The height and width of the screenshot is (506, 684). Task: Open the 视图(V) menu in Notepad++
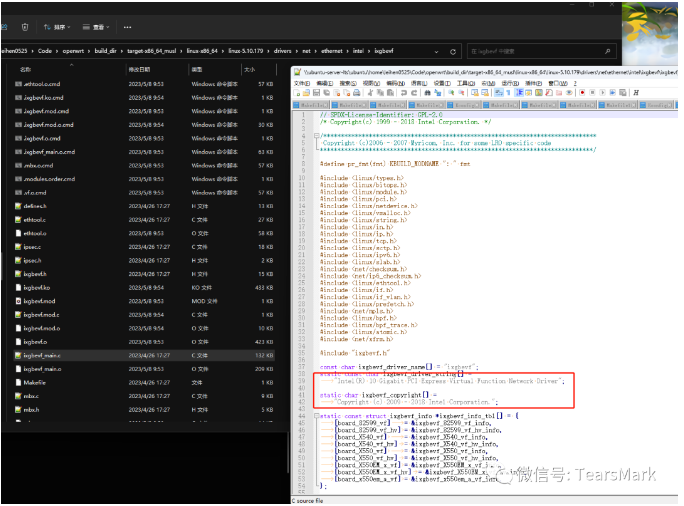coord(371,83)
